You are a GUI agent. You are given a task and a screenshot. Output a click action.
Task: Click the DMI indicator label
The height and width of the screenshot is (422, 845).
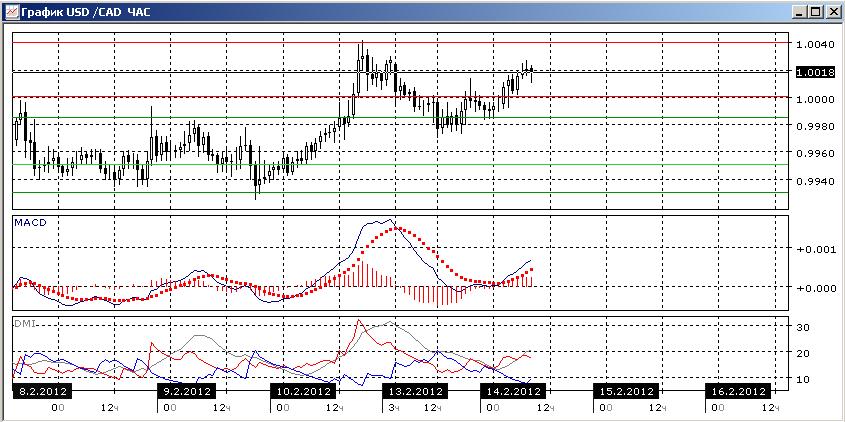(x=26, y=322)
